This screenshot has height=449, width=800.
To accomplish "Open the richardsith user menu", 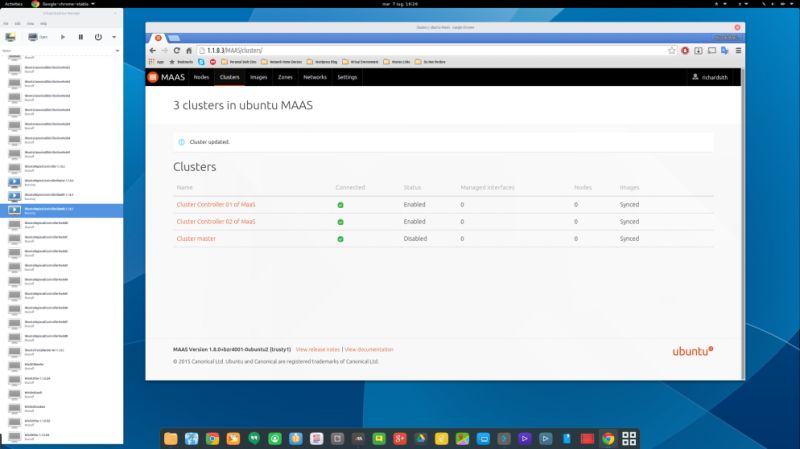I will (x=710, y=77).
